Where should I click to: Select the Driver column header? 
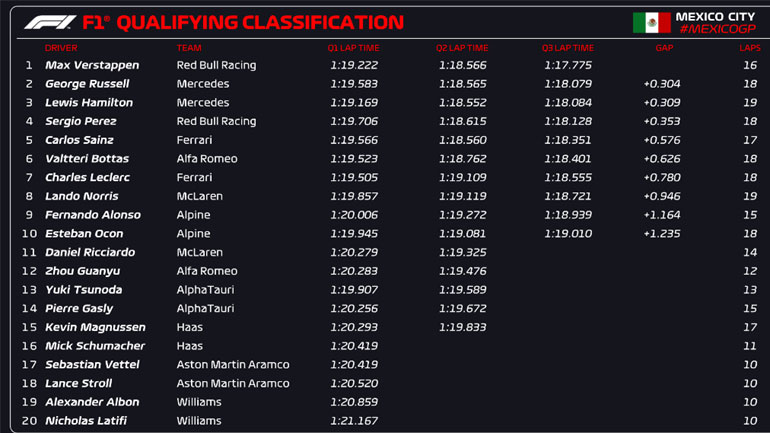tap(61, 48)
